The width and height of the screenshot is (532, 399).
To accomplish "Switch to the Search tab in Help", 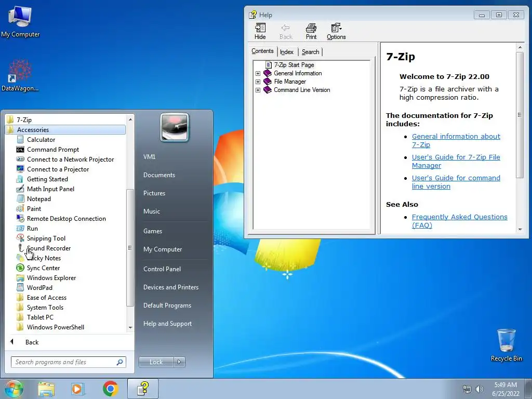I will coord(311,52).
